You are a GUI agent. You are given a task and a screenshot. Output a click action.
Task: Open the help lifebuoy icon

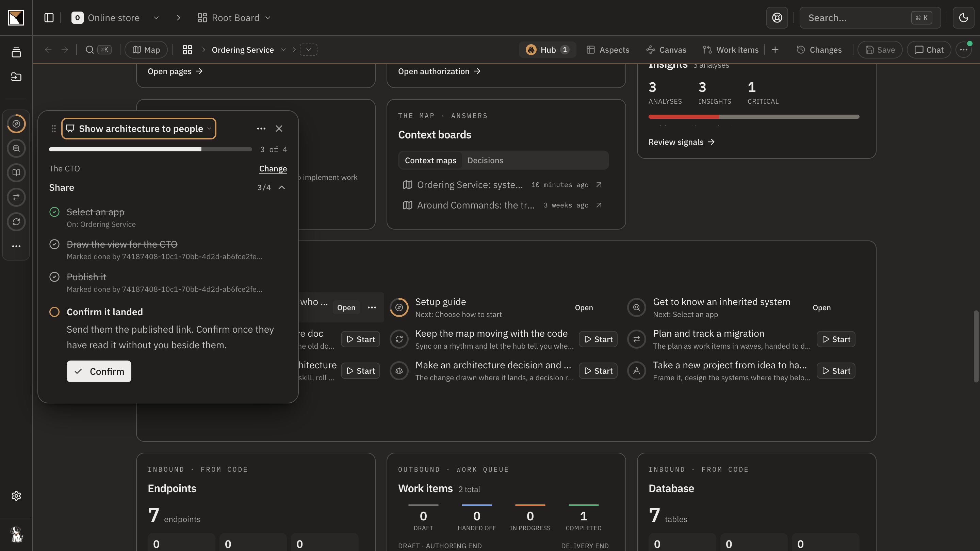[x=777, y=18]
